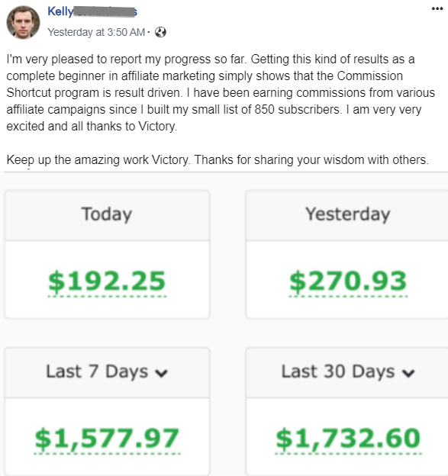Click the '850 subscribers' text line

tap(214, 110)
